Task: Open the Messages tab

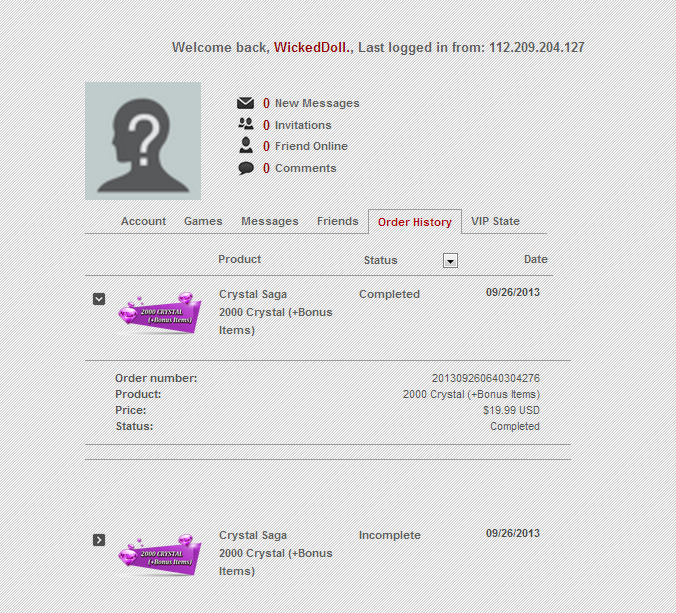Action: pos(269,221)
